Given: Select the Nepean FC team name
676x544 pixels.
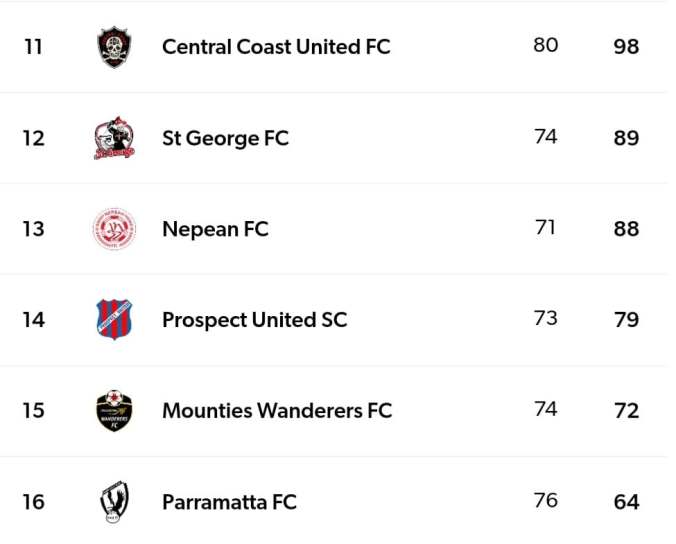Looking at the screenshot, I should 215,229.
